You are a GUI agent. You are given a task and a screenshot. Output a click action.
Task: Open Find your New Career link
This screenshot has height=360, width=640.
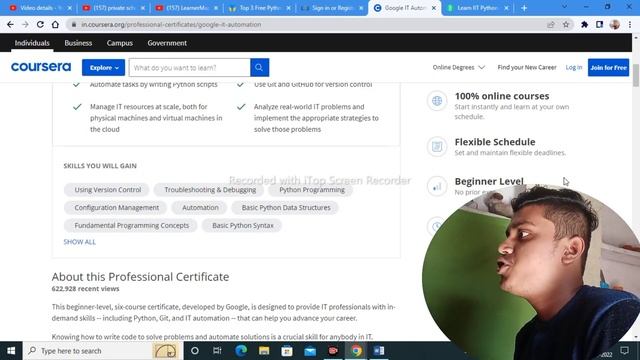527,67
